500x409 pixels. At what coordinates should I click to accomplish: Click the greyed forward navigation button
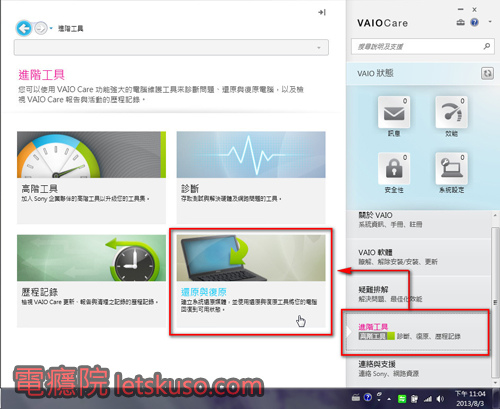[x=41, y=28]
